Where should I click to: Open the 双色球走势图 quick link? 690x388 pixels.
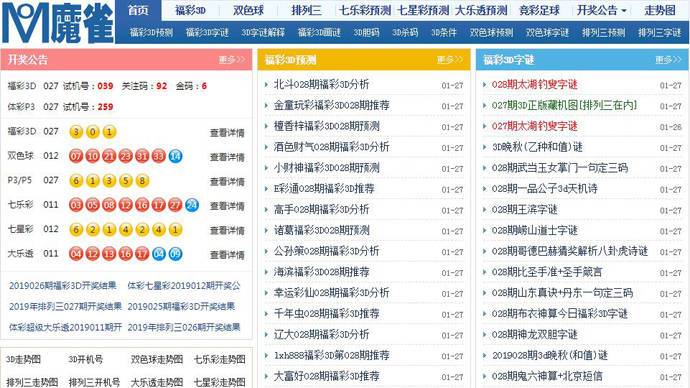157,359
